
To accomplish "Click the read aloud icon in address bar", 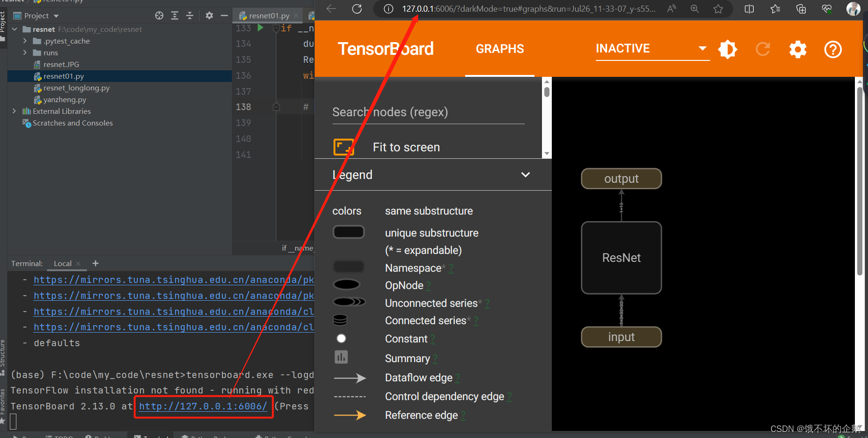I will point(672,9).
